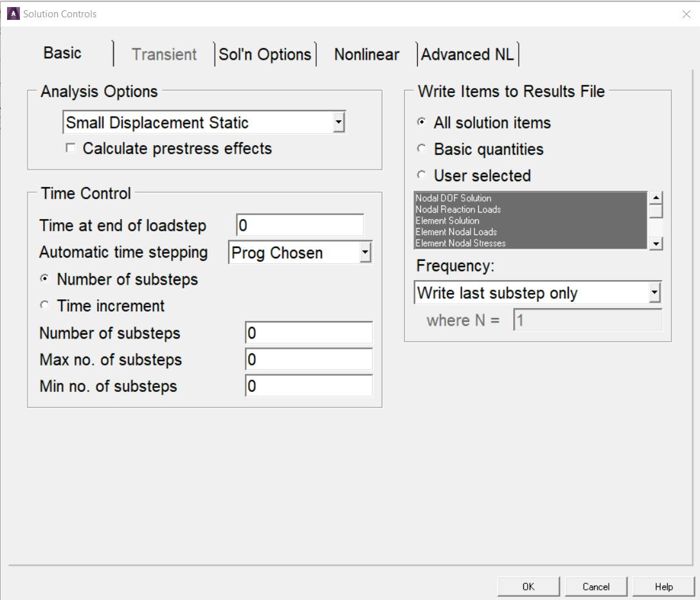Viewport: 700px width, 600px height.
Task: Go to the Advanced NL tab
Action: (x=467, y=55)
